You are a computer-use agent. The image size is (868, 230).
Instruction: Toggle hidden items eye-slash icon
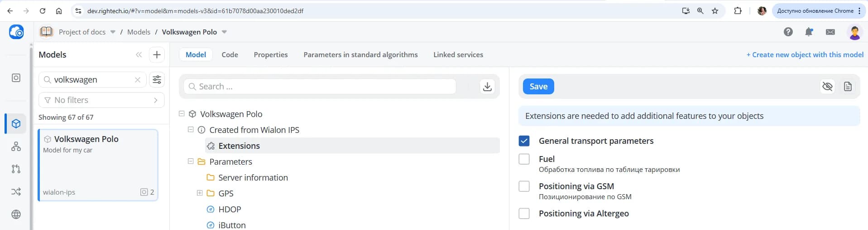tap(827, 86)
